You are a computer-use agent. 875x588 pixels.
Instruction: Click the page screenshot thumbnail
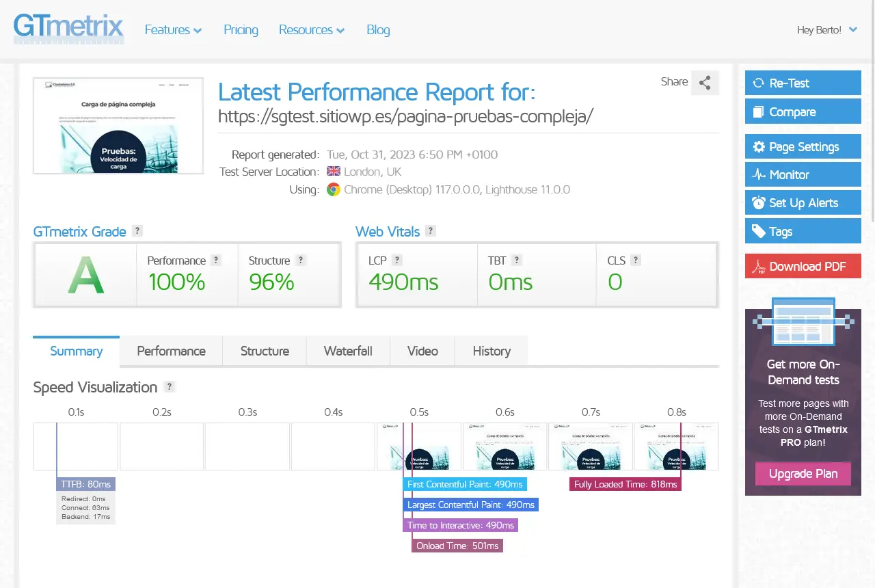pyautogui.click(x=118, y=126)
